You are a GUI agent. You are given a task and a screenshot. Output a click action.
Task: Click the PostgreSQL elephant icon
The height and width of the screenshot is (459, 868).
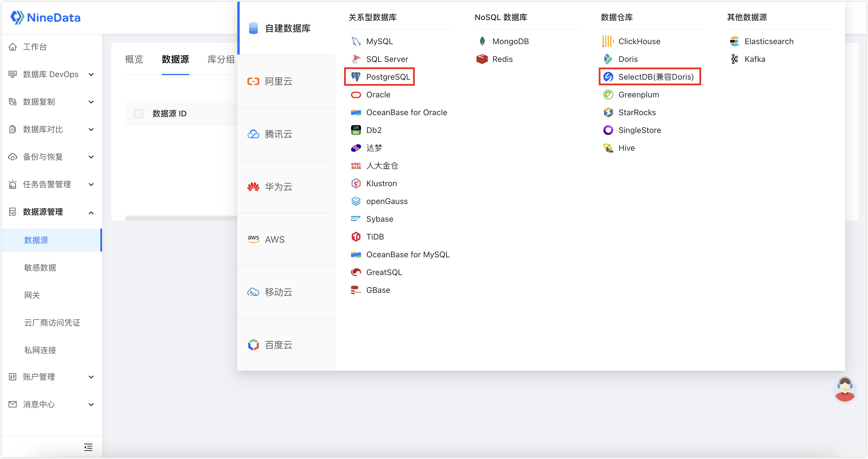356,77
